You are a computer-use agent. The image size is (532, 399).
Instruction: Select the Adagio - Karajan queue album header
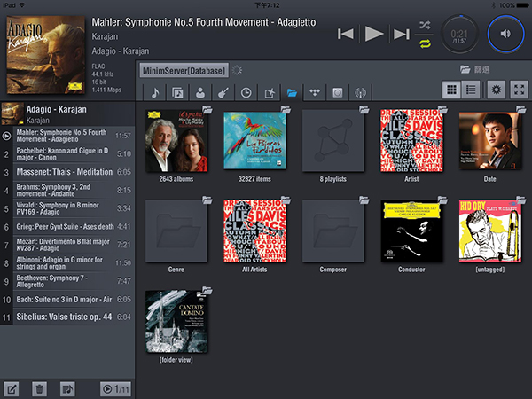[67, 114]
